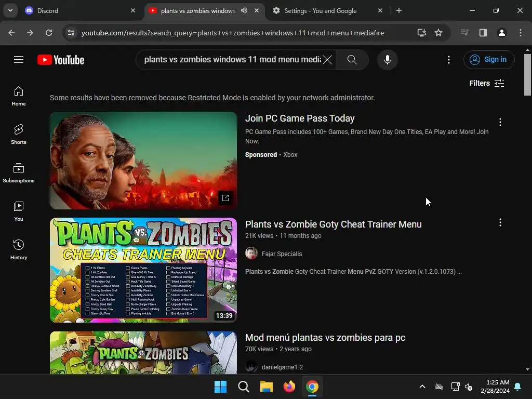Clear the YouTube search query text
This screenshot has width=532, height=399.
tap(327, 60)
